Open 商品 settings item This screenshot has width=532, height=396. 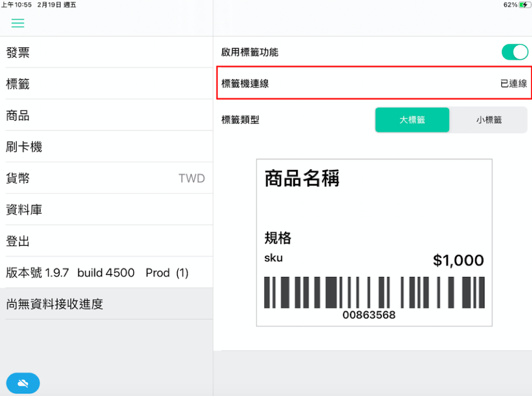coord(106,115)
